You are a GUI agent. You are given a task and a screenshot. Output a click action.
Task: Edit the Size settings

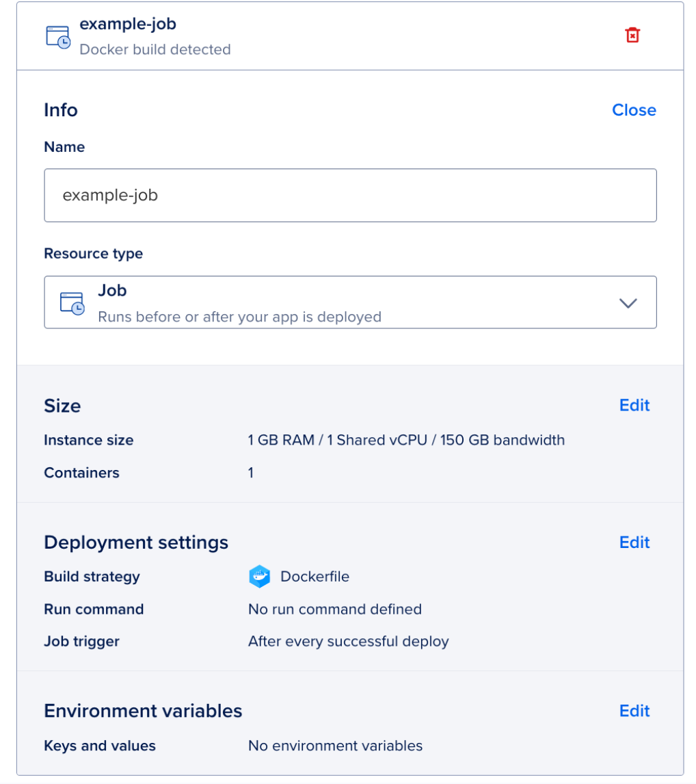(x=634, y=405)
